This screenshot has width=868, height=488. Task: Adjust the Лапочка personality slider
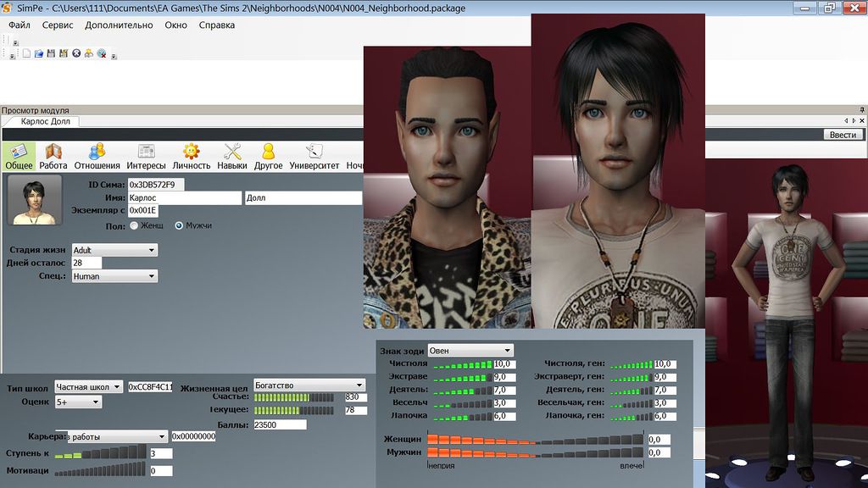point(462,416)
